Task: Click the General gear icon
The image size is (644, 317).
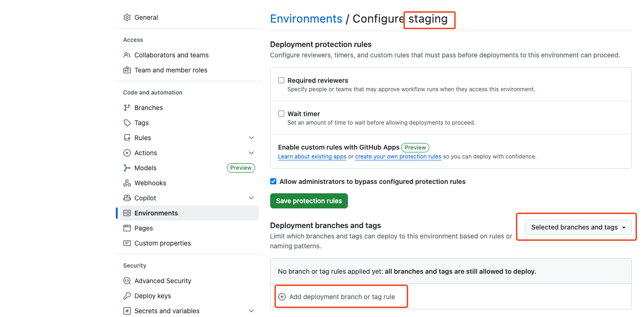Action: [x=127, y=17]
